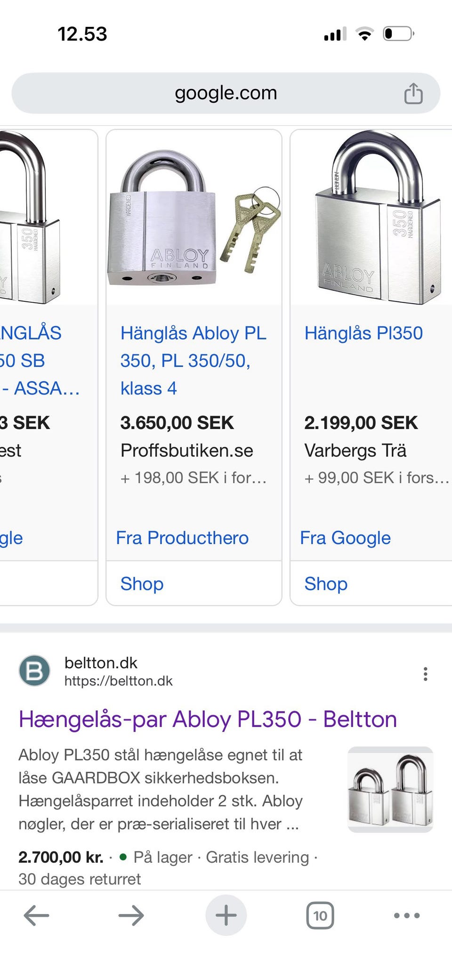Viewport: 452px width, 980px height.
Task: Open beltton.dk result options menu
Action: [x=425, y=674]
